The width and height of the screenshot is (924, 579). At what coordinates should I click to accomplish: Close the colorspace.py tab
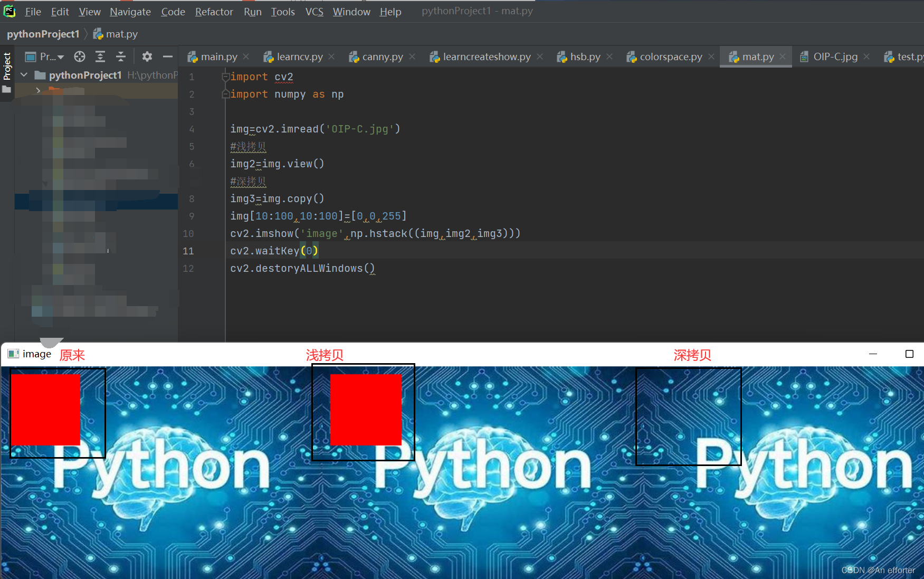point(711,56)
